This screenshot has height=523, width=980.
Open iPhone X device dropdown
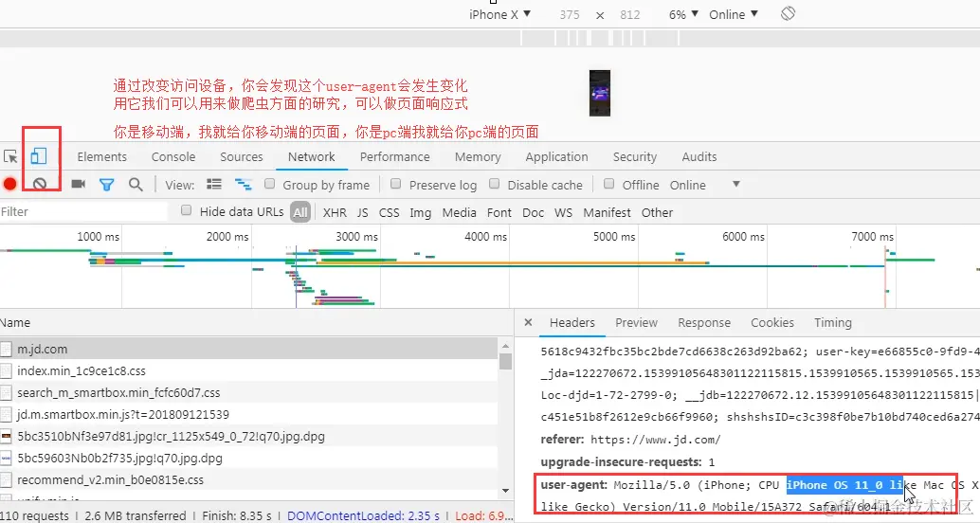[500, 14]
